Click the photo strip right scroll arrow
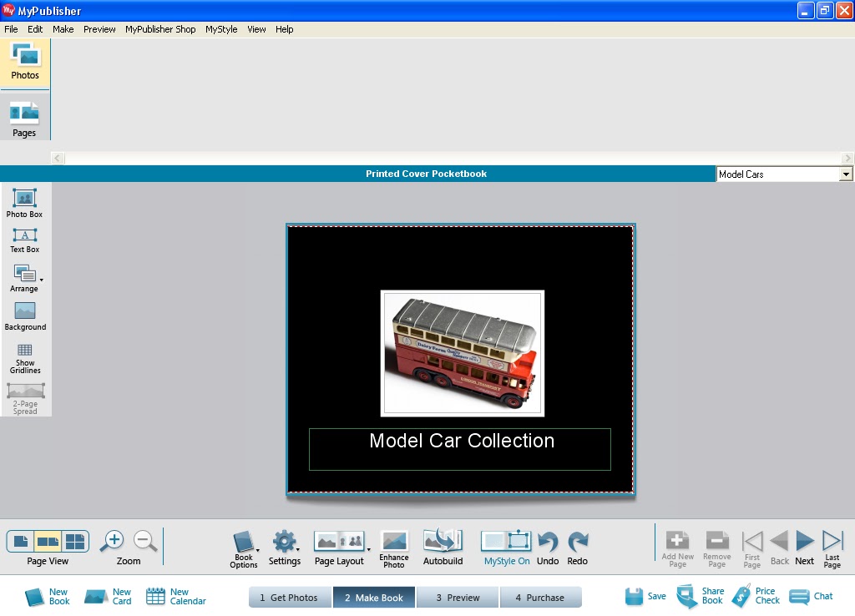The height and width of the screenshot is (616, 855). (847, 158)
